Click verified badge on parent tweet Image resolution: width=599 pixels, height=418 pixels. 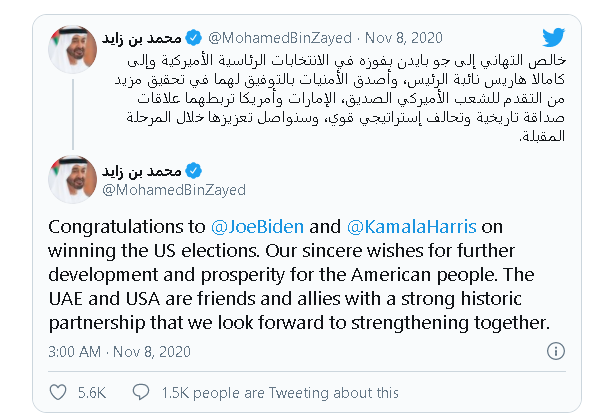click(194, 38)
